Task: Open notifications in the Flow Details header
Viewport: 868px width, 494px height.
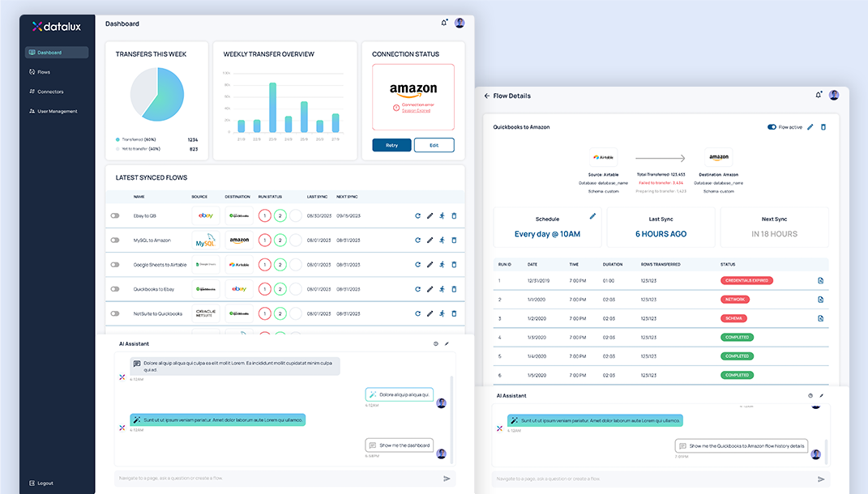Action: [819, 95]
